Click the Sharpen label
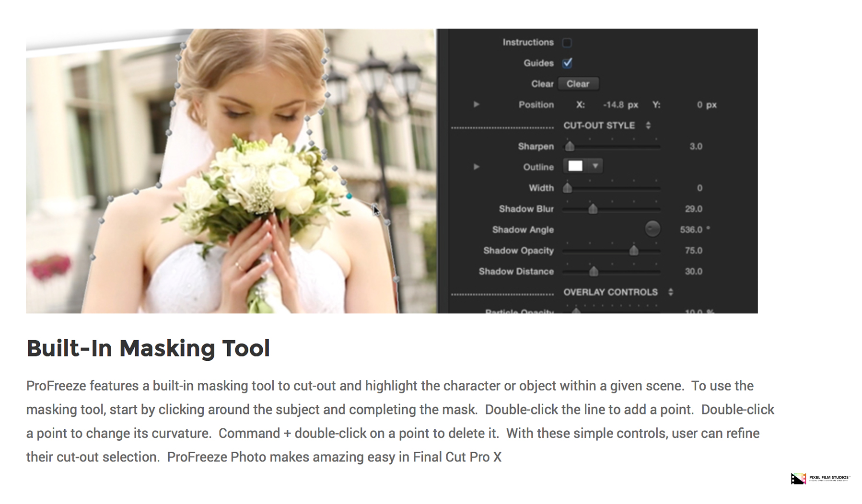The width and height of the screenshot is (862, 504). tap(536, 147)
